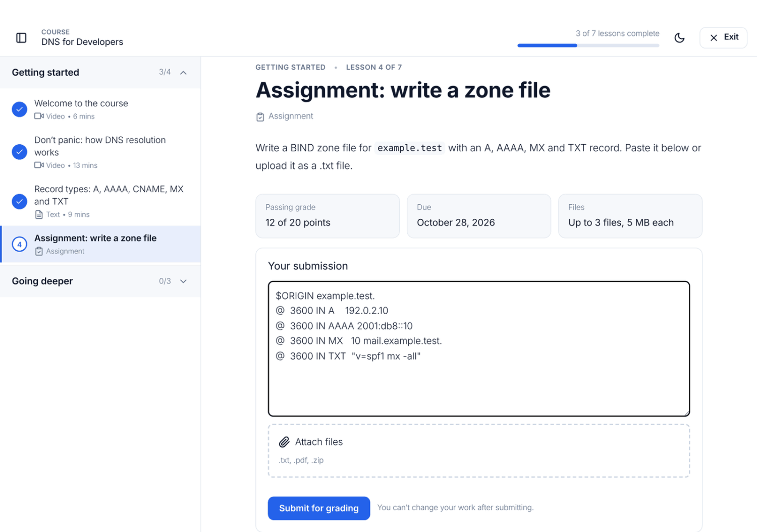Switch to dark mode moon icon
757x532 pixels.
(679, 38)
